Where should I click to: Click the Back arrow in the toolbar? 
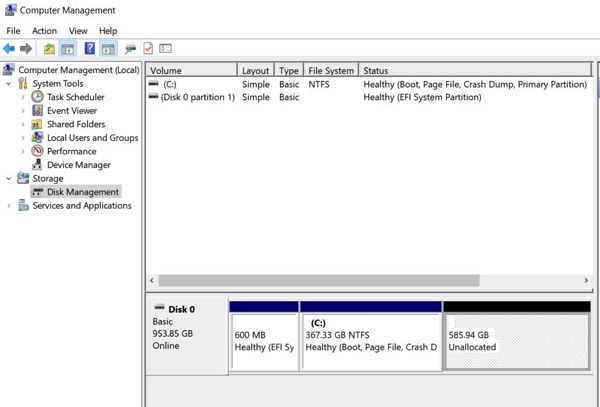point(9,49)
